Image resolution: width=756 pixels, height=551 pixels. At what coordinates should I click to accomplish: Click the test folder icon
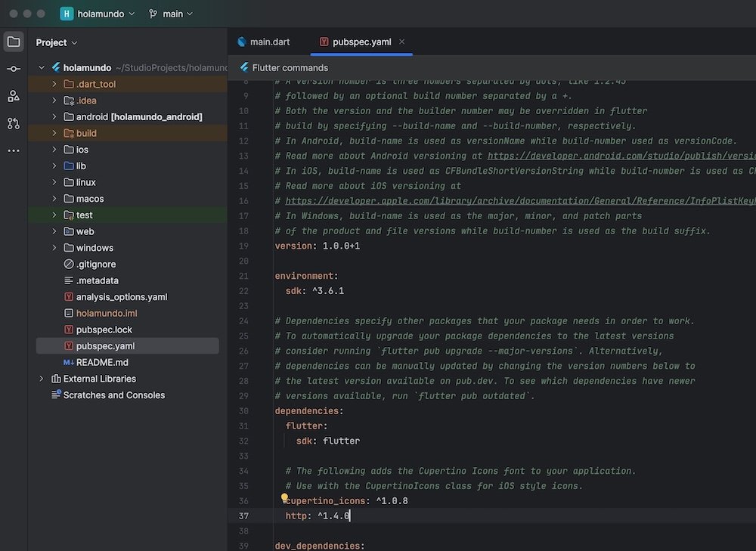pyautogui.click(x=69, y=215)
